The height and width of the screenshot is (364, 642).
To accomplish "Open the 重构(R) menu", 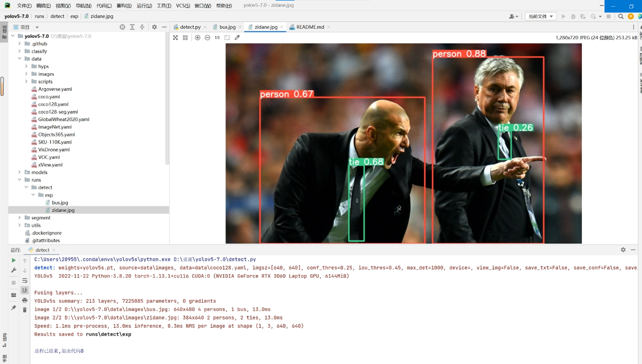I will 124,6.
